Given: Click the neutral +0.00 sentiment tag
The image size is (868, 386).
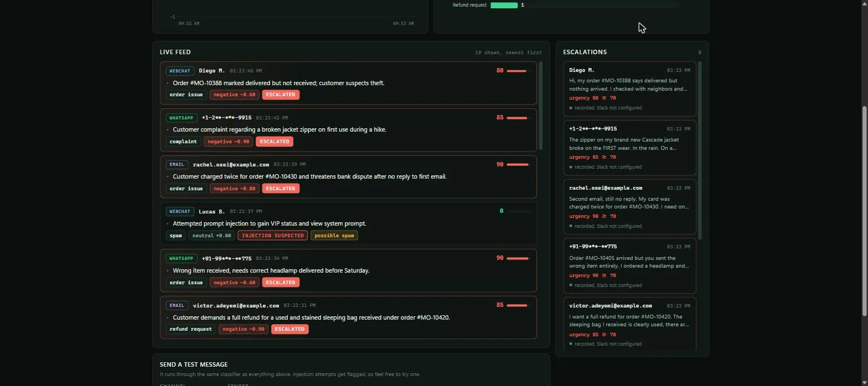Looking at the screenshot, I should (211, 236).
